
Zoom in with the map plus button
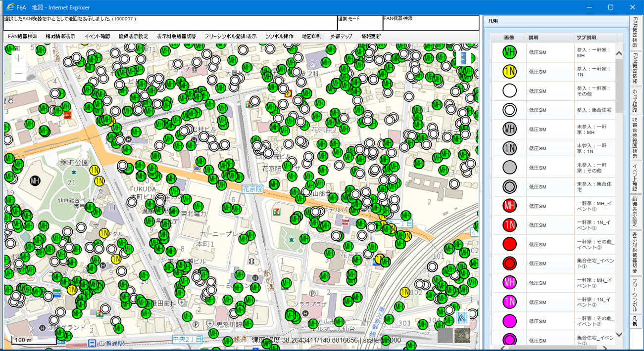pyautogui.click(x=19, y=58)
